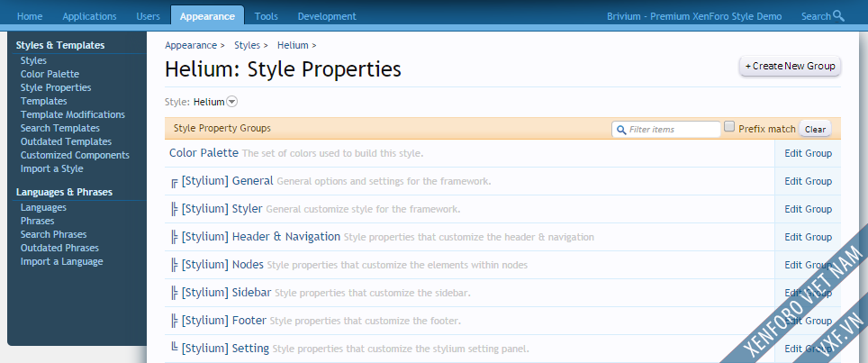
Task: Go to the Tools tab
Action: pos(267,16)
